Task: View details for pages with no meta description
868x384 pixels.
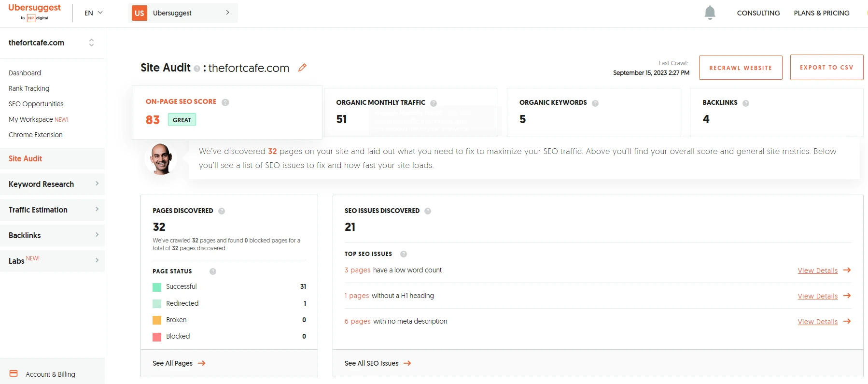Action: [818, 322]
